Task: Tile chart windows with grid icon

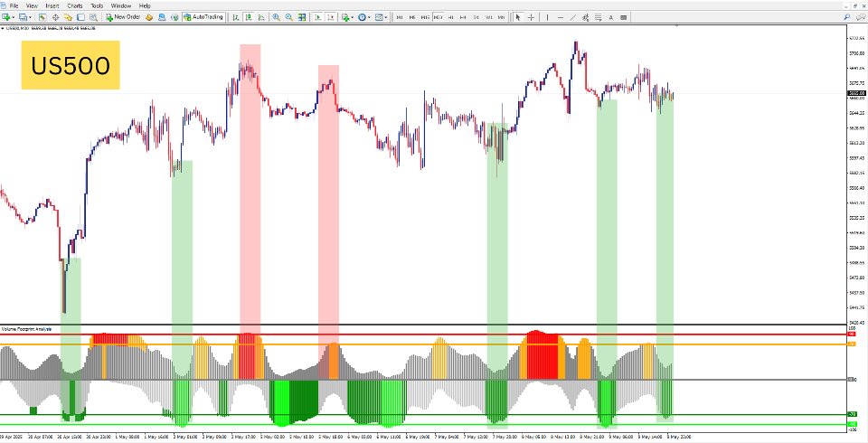Action: coord(302,17)
